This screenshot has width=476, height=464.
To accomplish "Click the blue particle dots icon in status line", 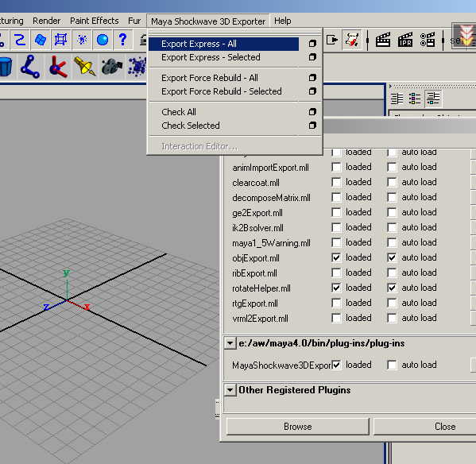I will point(82,40).
